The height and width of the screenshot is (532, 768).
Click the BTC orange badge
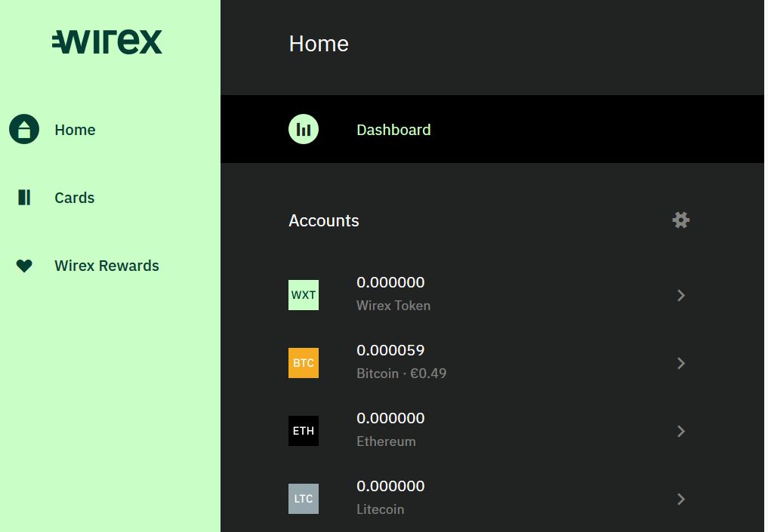pyautogui.click(x=303, y=363)
